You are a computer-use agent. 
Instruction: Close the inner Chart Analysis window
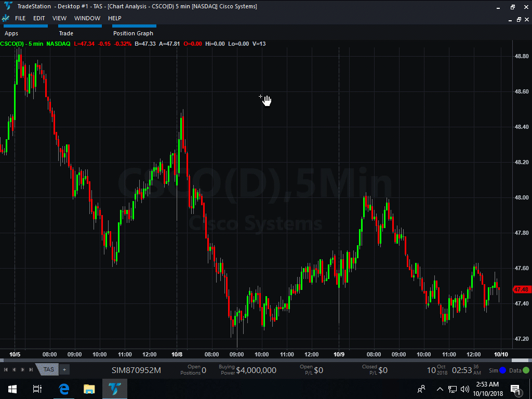pyautogui.click(x=528, y=20)
